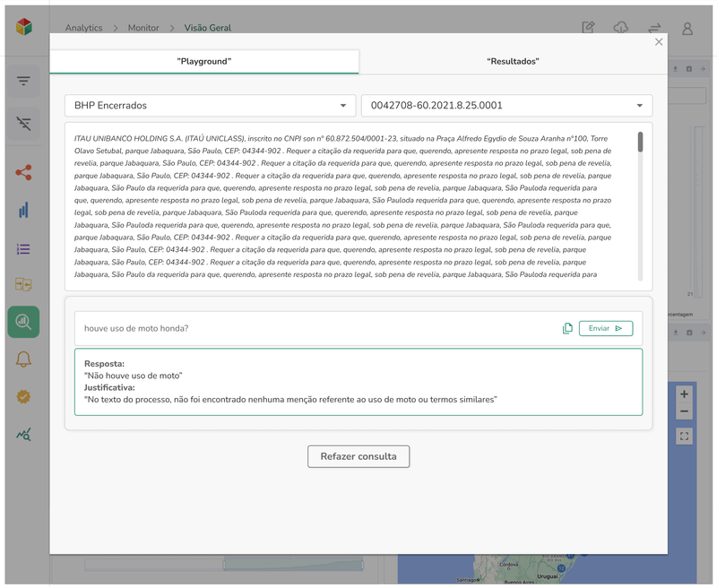Screen dimensions: 717x588
Task: Open the bell notifications icon in sidebar
Action: pyautogui.click(x=23, y=359)
